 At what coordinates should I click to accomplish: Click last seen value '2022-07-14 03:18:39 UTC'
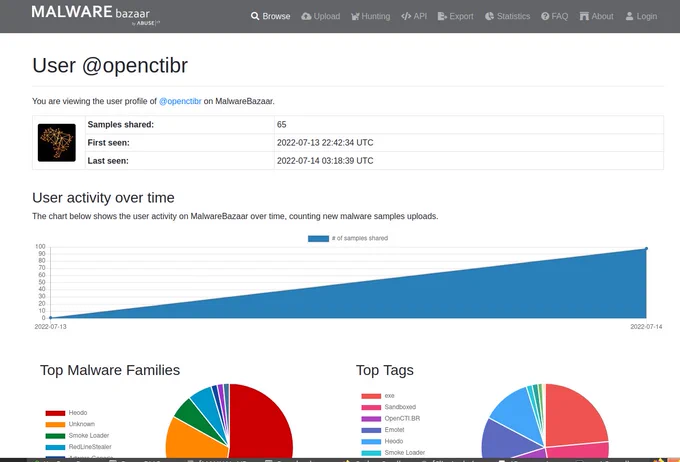tap(325, 161)
